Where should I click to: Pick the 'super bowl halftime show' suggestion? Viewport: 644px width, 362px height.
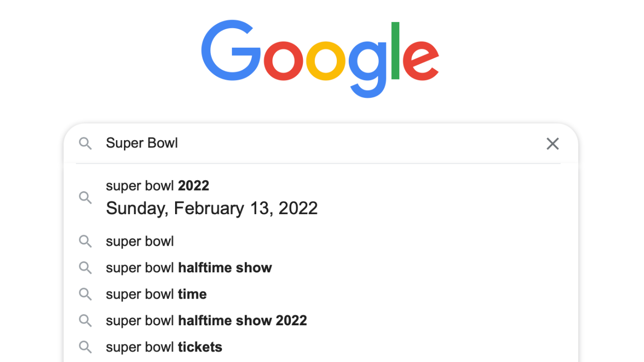click(x=188, y=268)
